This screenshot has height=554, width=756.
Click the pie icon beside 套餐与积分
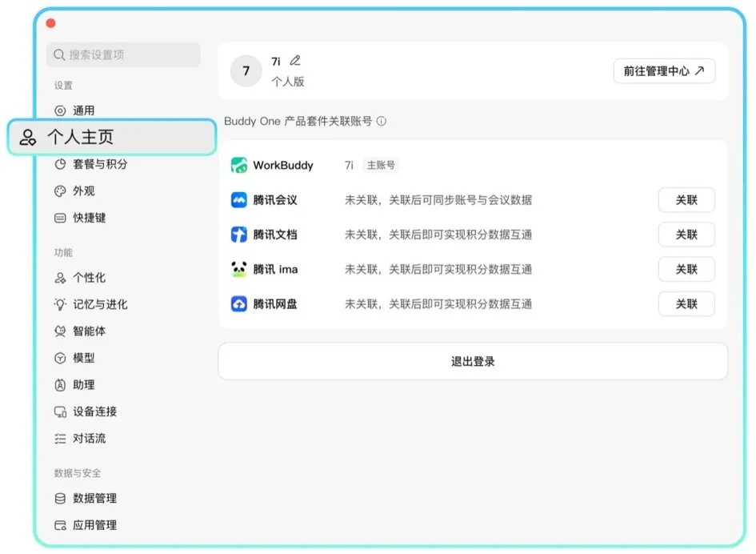60,164
